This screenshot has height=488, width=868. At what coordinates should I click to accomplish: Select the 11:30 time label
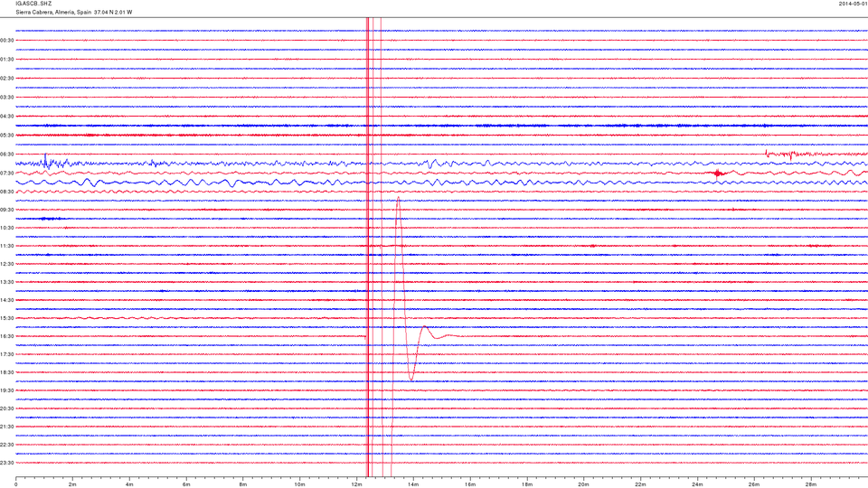click(x=7, y=246)
